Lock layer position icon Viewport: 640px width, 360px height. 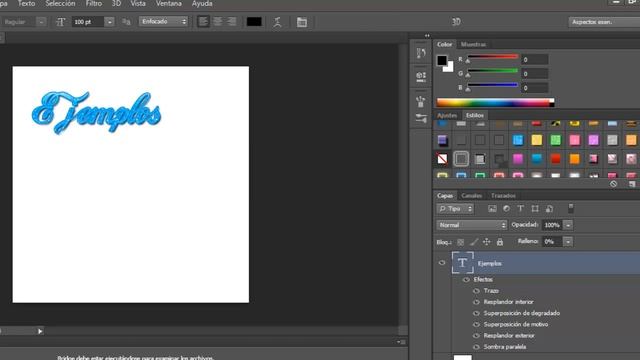(x=487, y=242)
